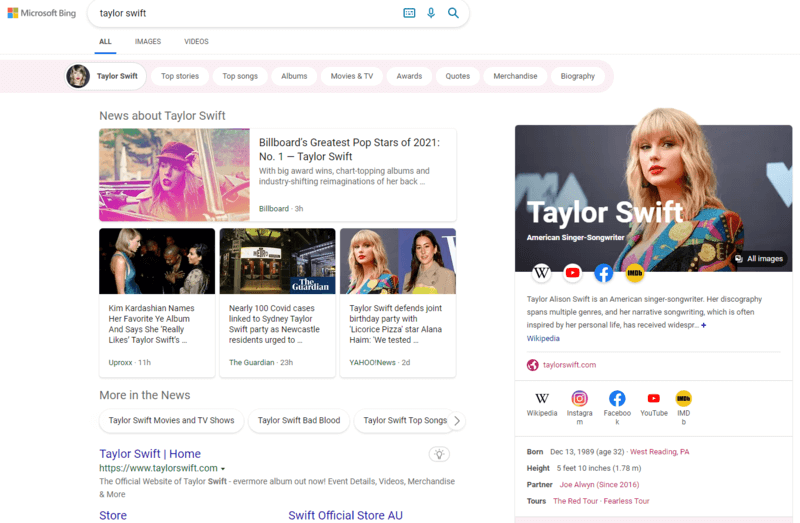Select the Top songs filter chip

coord(240,76)
